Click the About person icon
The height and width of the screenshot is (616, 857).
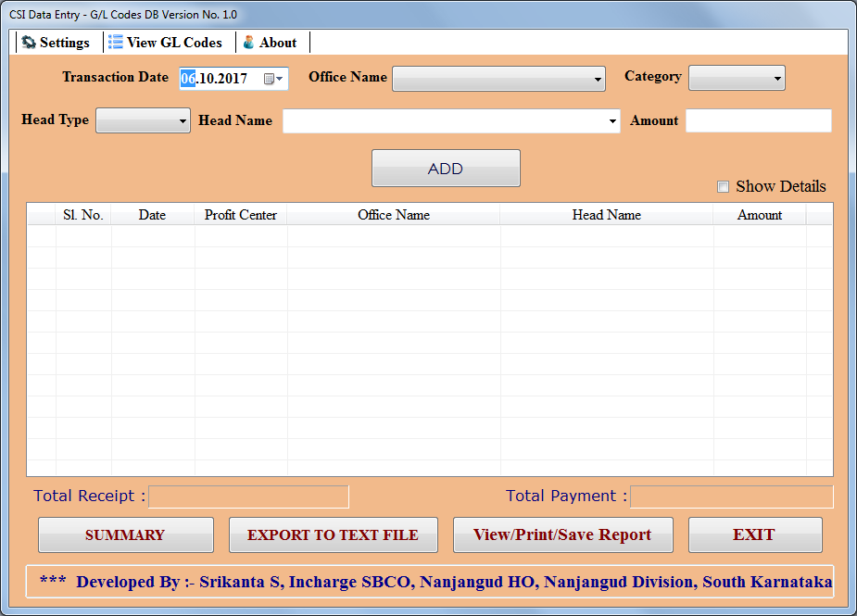tap(247, 42)
